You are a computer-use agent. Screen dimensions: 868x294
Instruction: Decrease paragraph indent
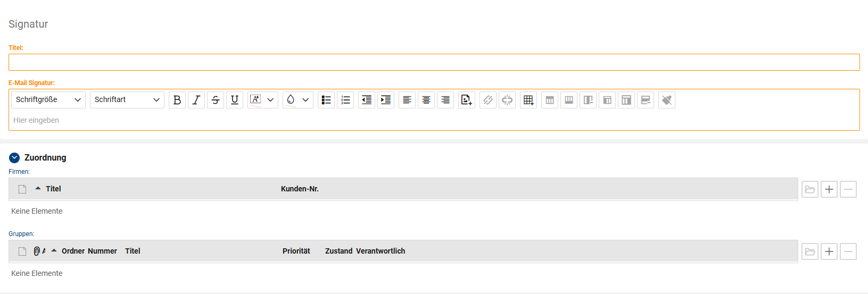pyautogui.click(x=367, y=100)
